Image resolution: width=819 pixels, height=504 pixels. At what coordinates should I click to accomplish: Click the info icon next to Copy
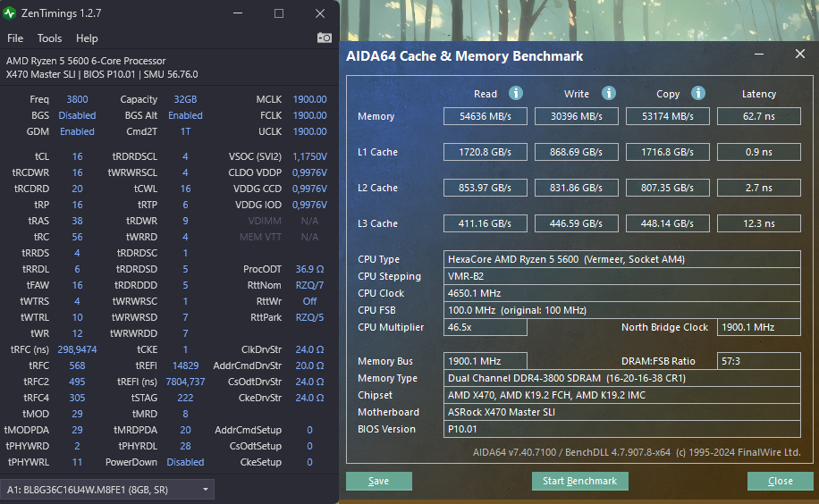pyautogui.click(x=698, y=93)
